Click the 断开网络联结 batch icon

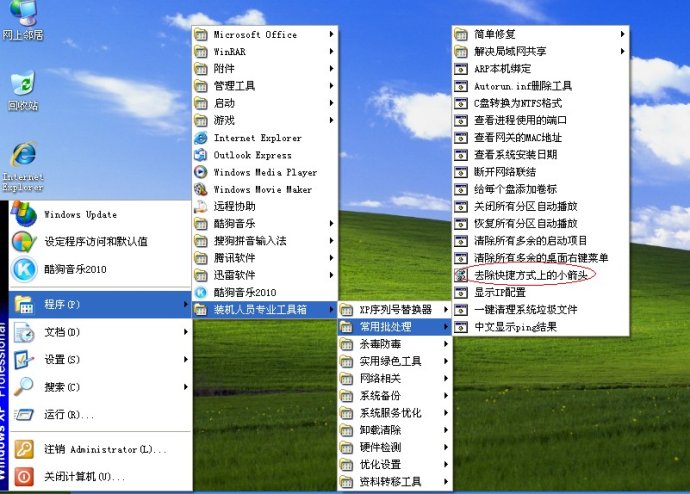[461, 172]
